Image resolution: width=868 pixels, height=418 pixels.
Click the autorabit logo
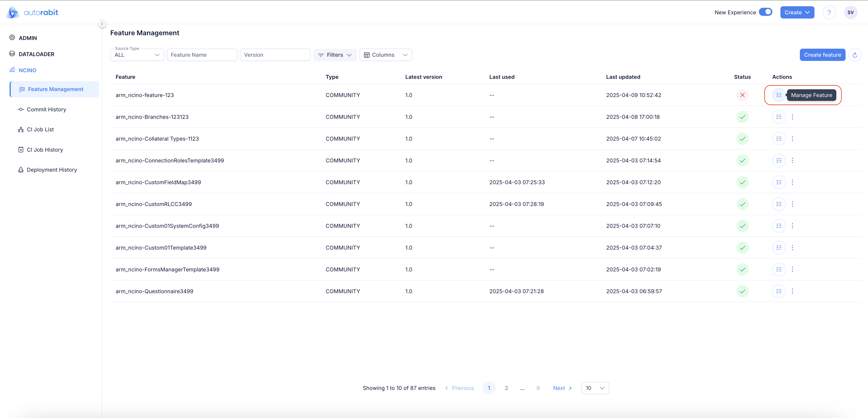tap(32, 13)
